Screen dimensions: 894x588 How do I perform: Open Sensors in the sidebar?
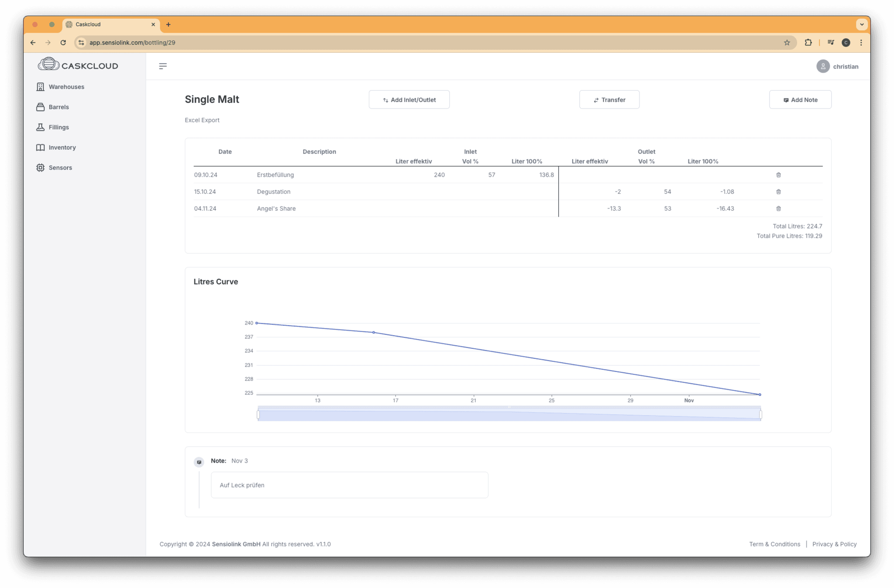tap(55, 168)
